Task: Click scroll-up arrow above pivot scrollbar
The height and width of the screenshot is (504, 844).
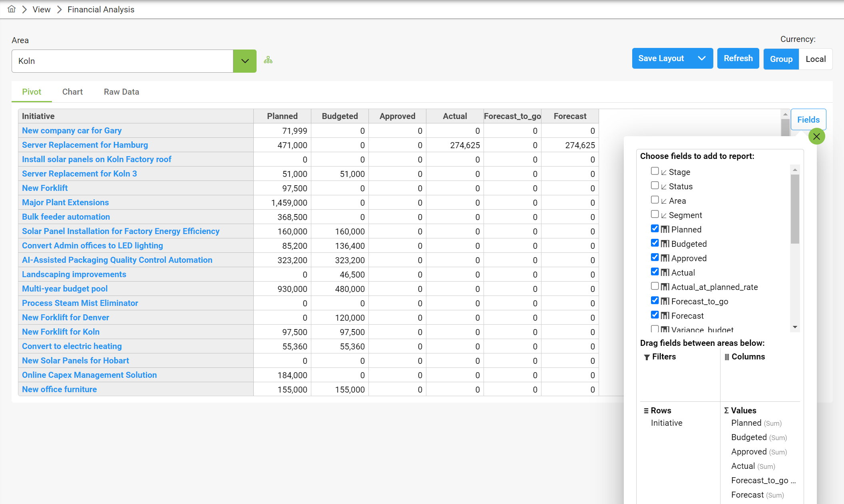Action: tap(785, 115)
